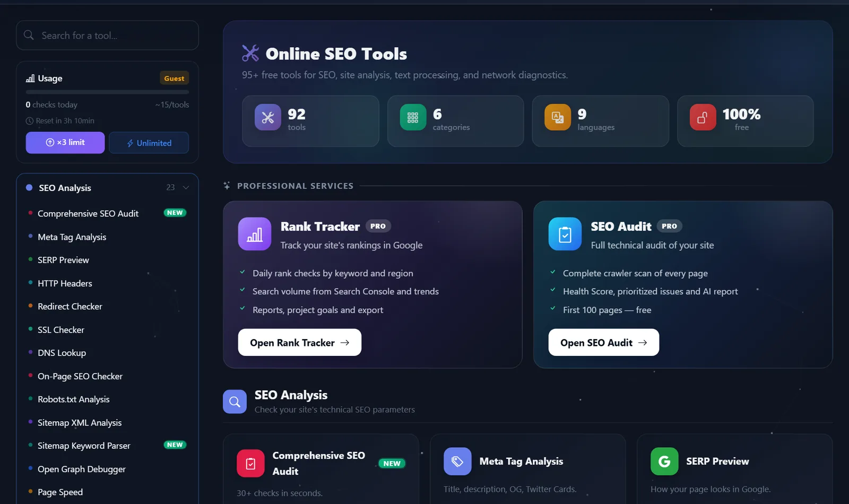Open Comprehensive SEO Audit in the sidebar

click(x=107, y=213)
